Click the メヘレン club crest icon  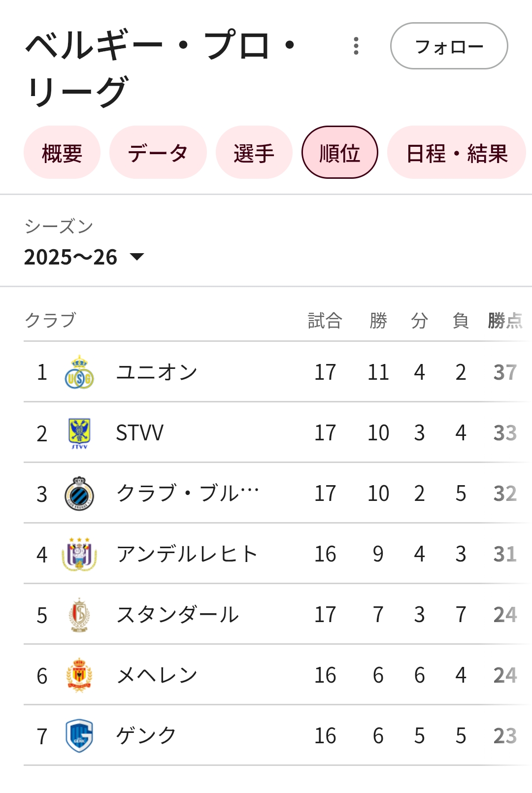tap(79, 675)
